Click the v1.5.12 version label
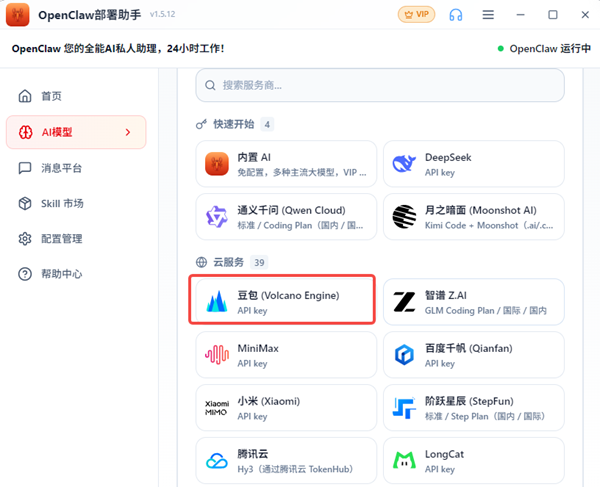 (x=162, y=14)
